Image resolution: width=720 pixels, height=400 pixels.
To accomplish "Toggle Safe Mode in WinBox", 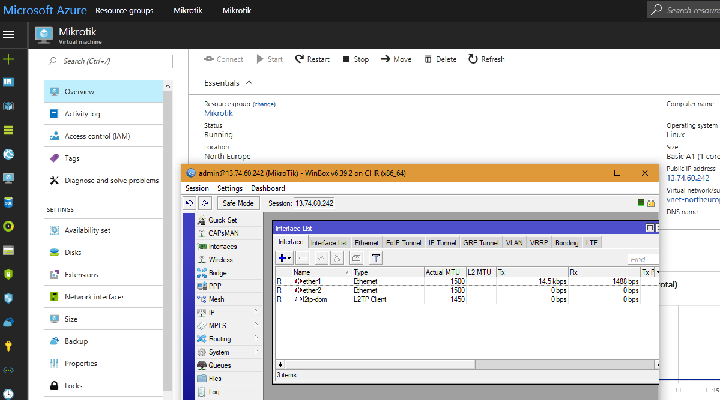I will [x=238, y=203].
